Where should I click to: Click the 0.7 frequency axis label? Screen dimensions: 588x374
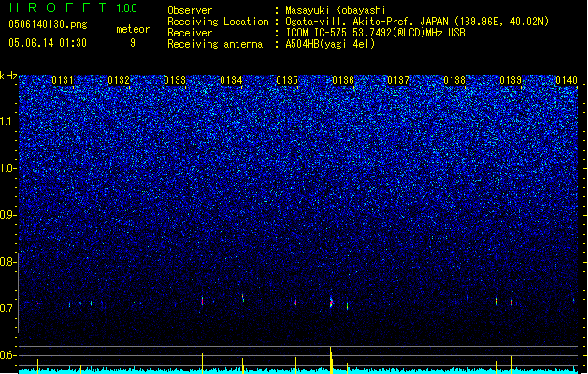[x=7, y=309]
